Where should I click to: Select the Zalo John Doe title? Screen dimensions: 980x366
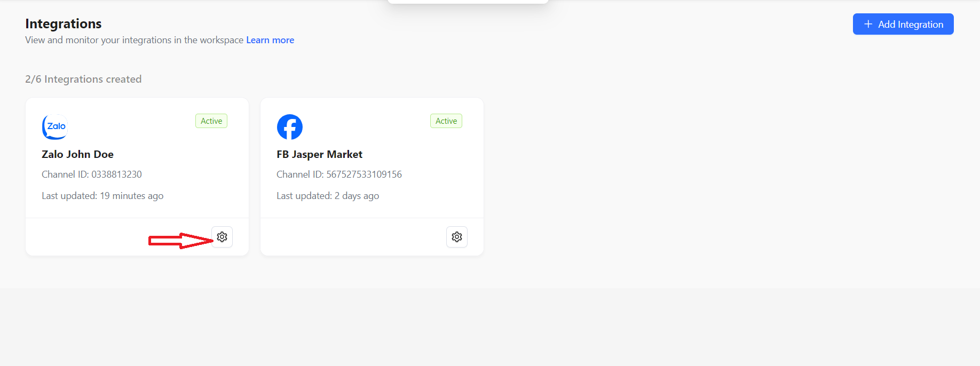[78, 154]
